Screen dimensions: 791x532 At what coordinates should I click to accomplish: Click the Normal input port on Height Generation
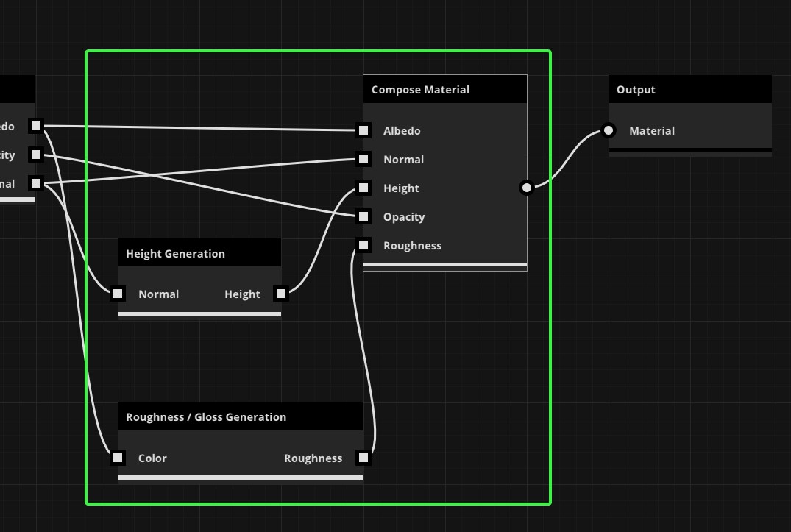[118, 294]
